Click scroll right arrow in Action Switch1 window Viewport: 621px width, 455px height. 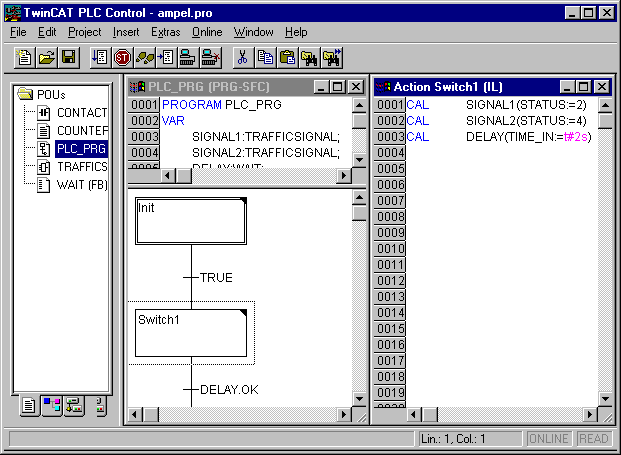[x=590, y=415]
